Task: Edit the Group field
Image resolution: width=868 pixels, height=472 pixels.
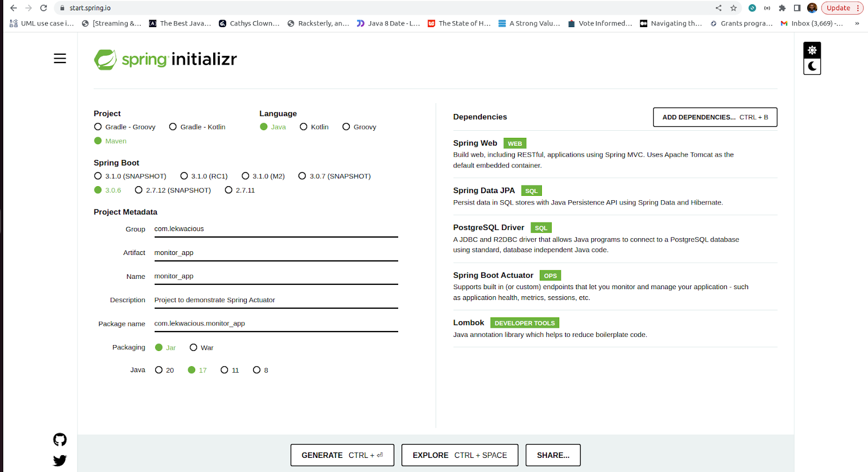Action: (276, 229)
